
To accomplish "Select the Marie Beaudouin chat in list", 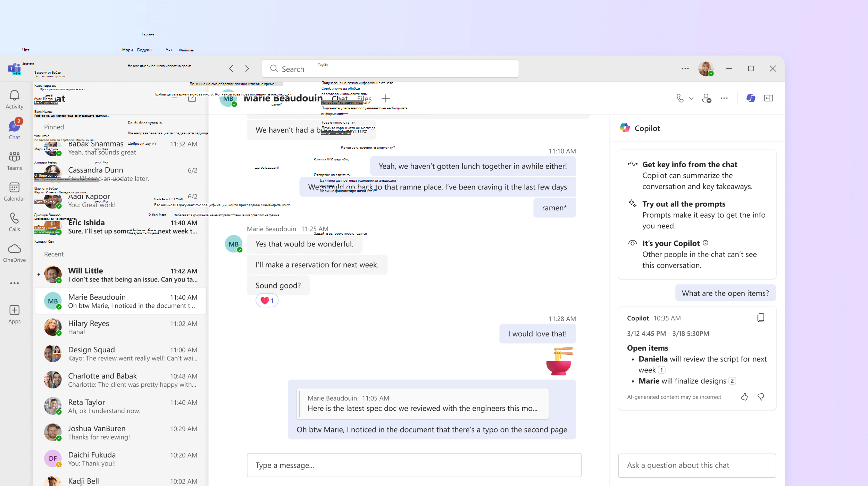I will 121,301.
